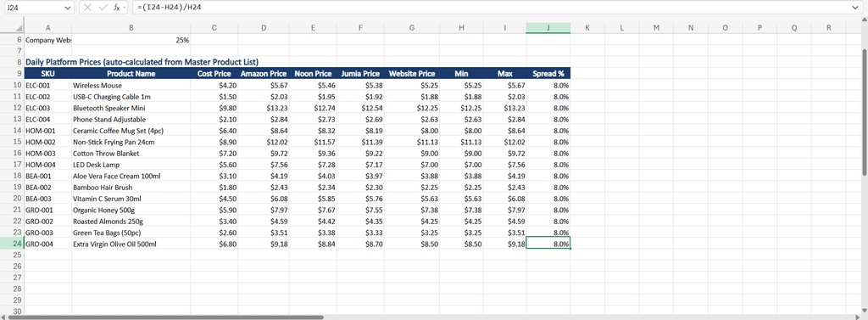Select row 9 header
Image resolution: width=868 pixels, height=320 pixels.
tap(12, 74)
